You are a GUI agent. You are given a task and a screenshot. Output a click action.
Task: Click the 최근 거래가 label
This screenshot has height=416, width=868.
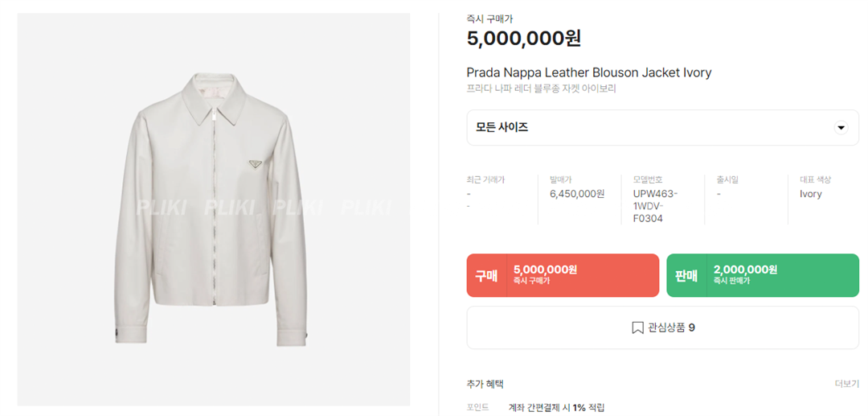click(485, 179)
